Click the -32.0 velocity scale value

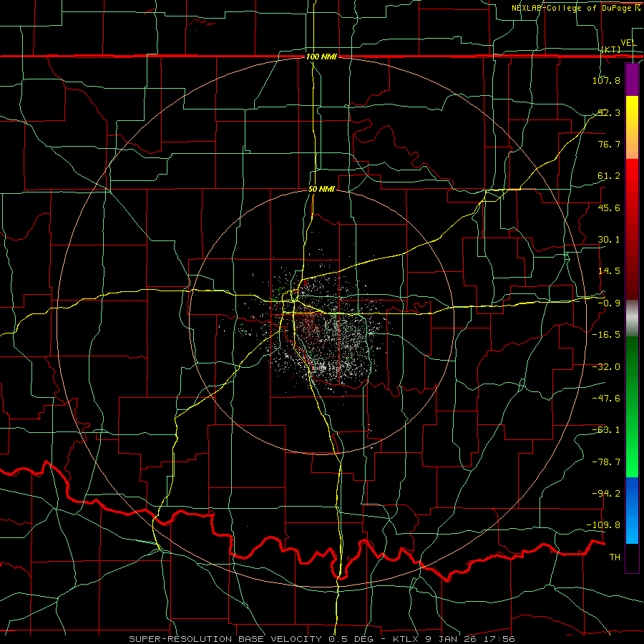pyautogui.click(x=606, y=367)
